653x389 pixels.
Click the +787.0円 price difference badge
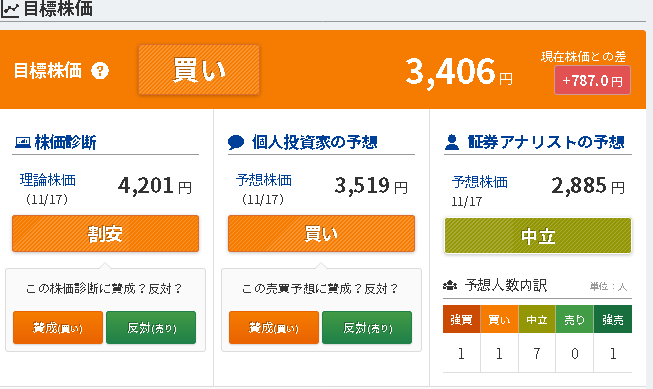pyautogui.click(x=592, y=80)
